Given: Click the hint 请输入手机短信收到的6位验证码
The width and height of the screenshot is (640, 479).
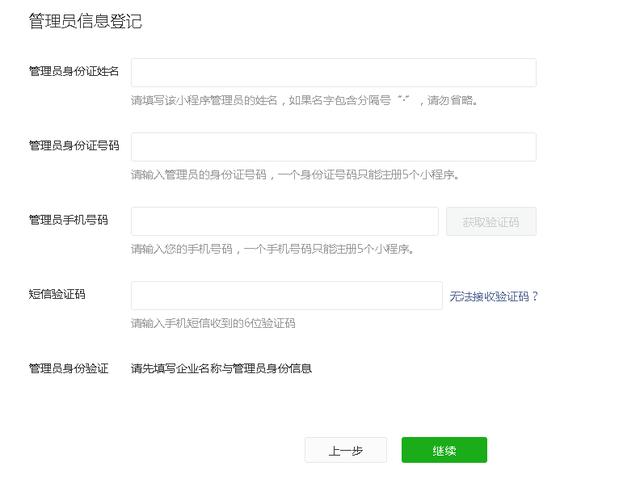Looking at the screenshot, I should pos(213,324).
